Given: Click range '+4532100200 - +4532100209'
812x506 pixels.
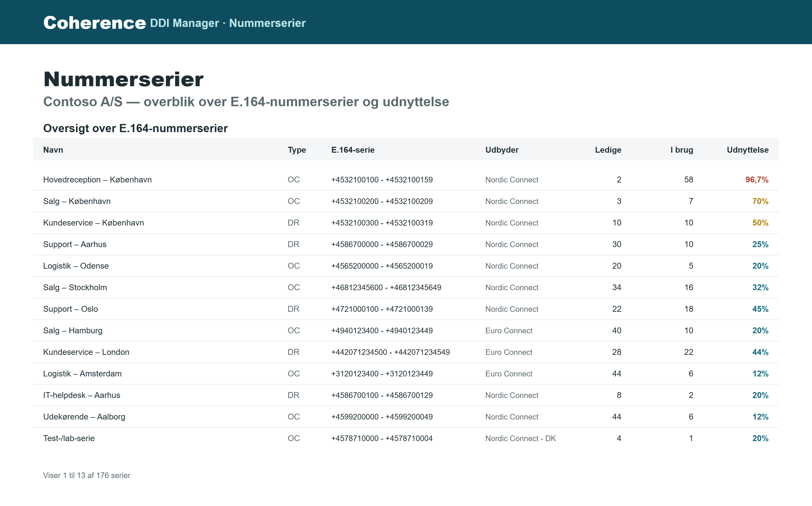Looking at the screenshot, I should coord(382,201).
